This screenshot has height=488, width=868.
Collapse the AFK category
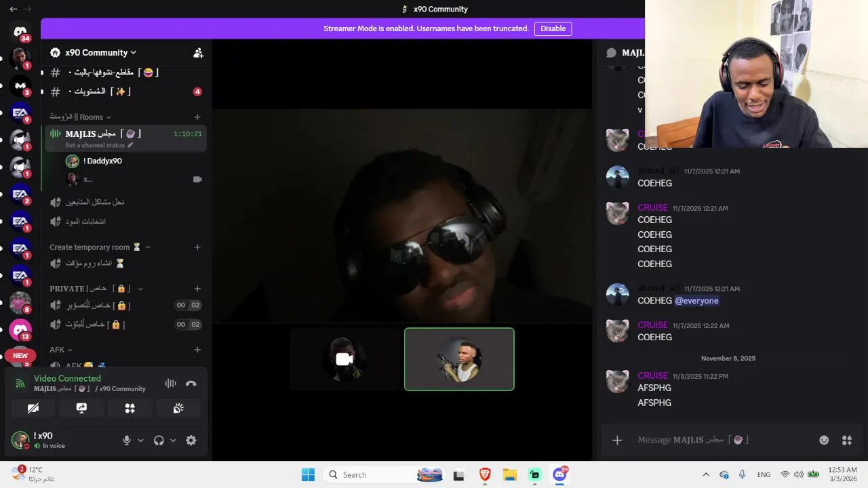tap(60, 350)
